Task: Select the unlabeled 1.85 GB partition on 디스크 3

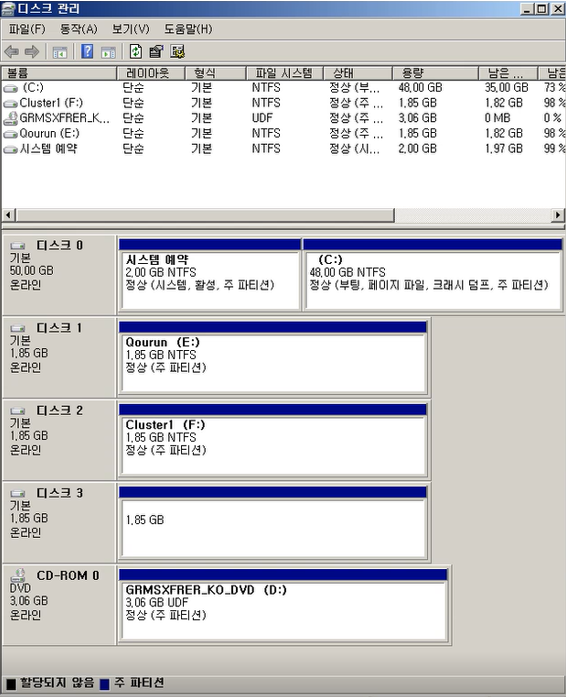Action: [273, 523]
